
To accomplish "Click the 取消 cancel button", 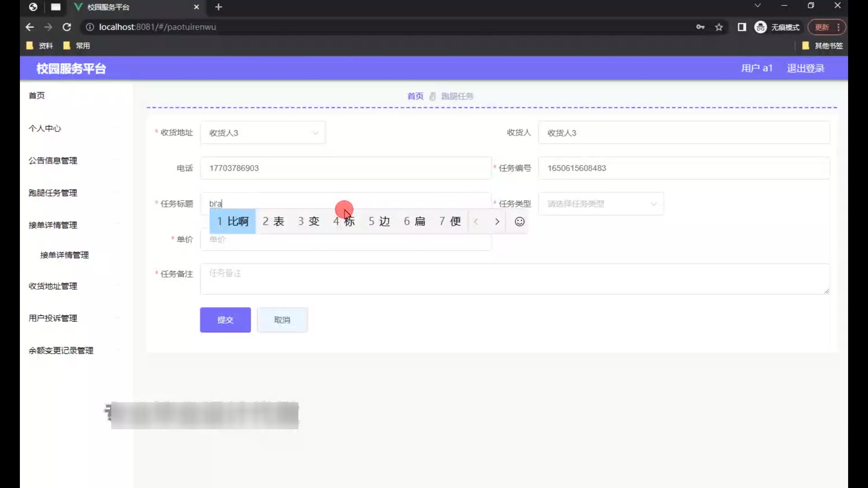I will click(x=282, y=320).
